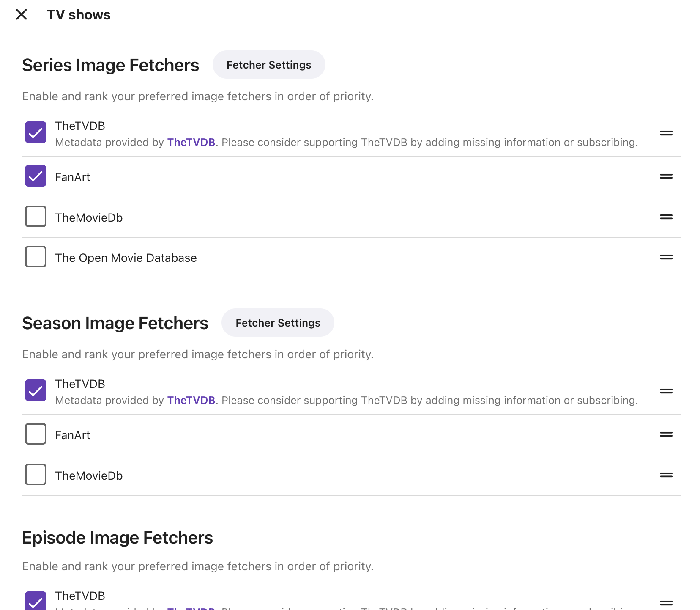Uncheck TheTVDB under Episode Image Fetchers
Image resolution: width=700 pixels, height=610 pixels.
tap(36, 601)
